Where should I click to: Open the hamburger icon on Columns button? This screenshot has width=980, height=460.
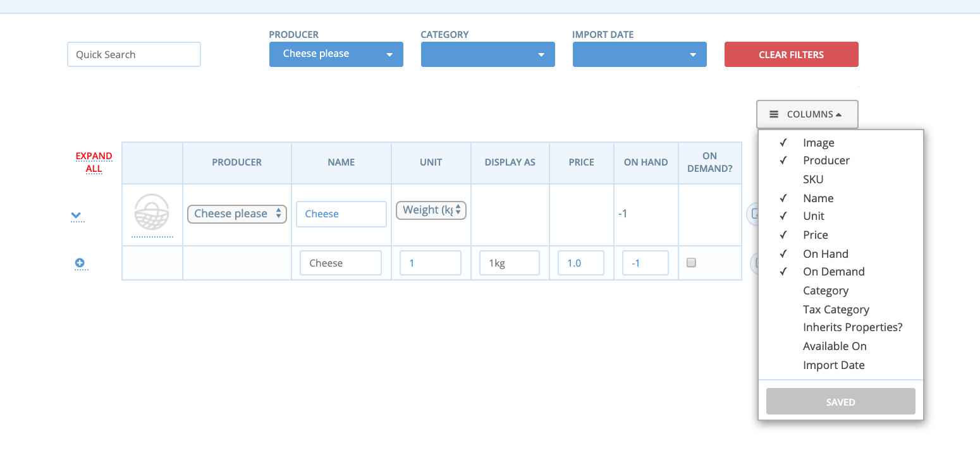click(774, 114)
